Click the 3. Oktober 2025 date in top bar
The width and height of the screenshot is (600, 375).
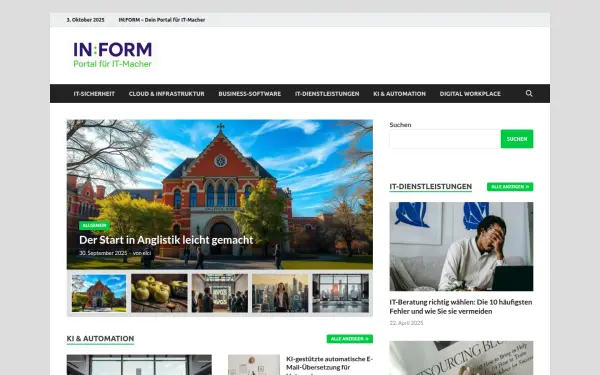coord(85,20)
